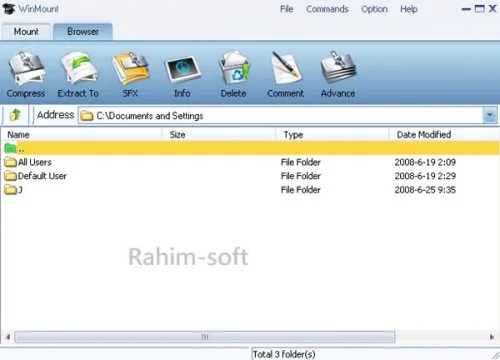500x360 pixels.
Task: Click the WinMount app logo icon
Action: (8, 9)
